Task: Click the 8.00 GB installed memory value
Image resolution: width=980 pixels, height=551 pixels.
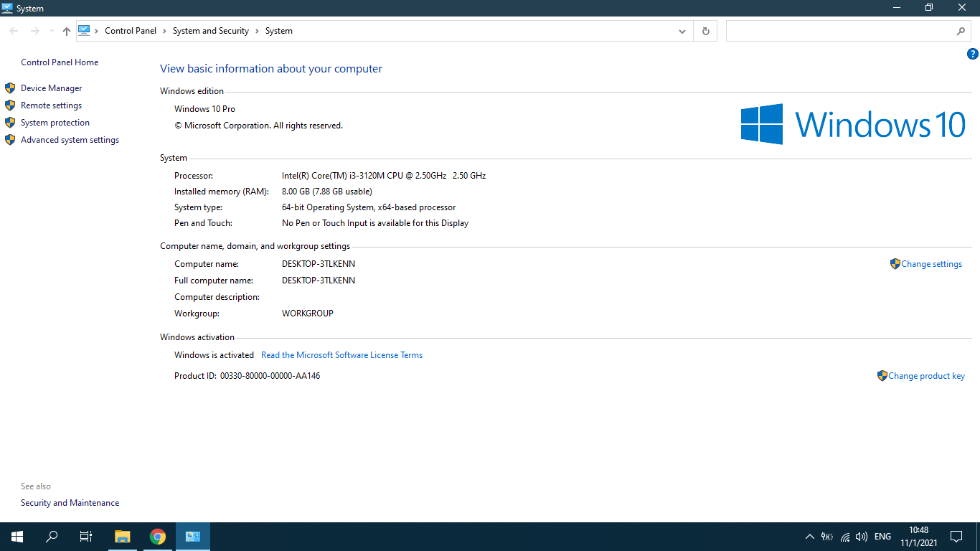Action: click(327, 192)
